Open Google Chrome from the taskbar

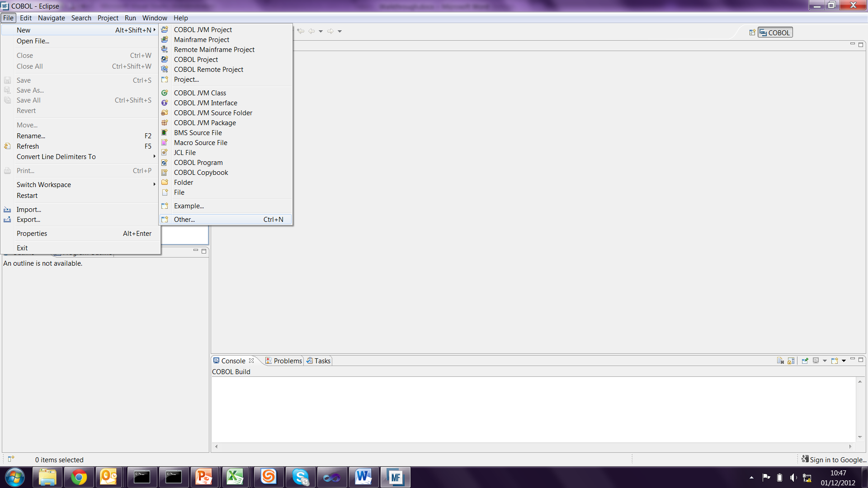[79, 477]
